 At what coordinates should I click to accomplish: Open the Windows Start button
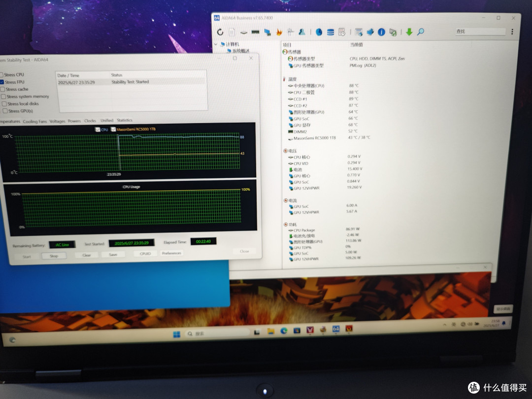pos(177,334)
